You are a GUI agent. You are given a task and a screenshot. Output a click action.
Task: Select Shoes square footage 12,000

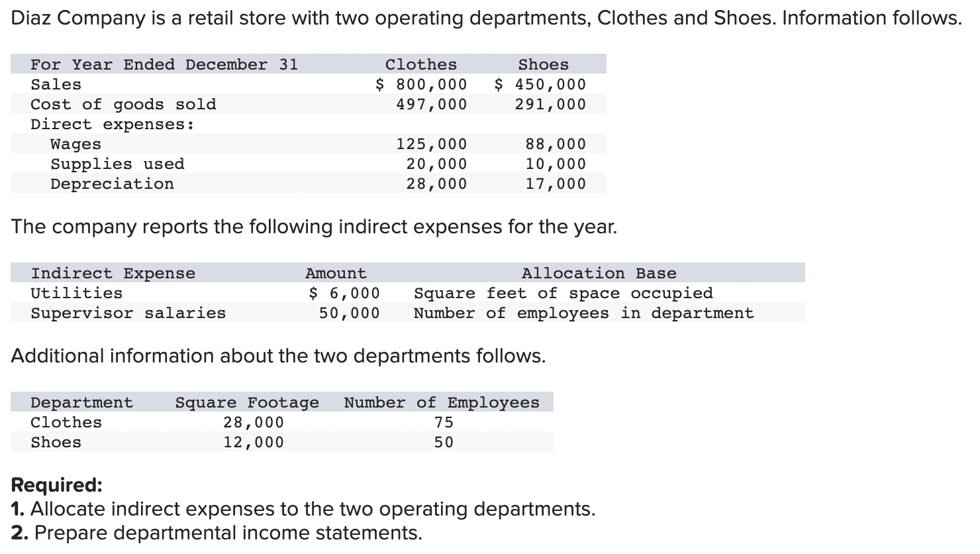254,442
